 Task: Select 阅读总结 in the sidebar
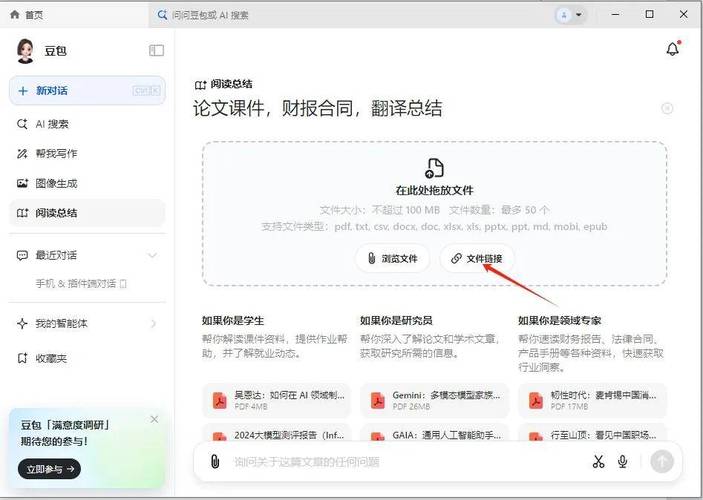(87, 213)
